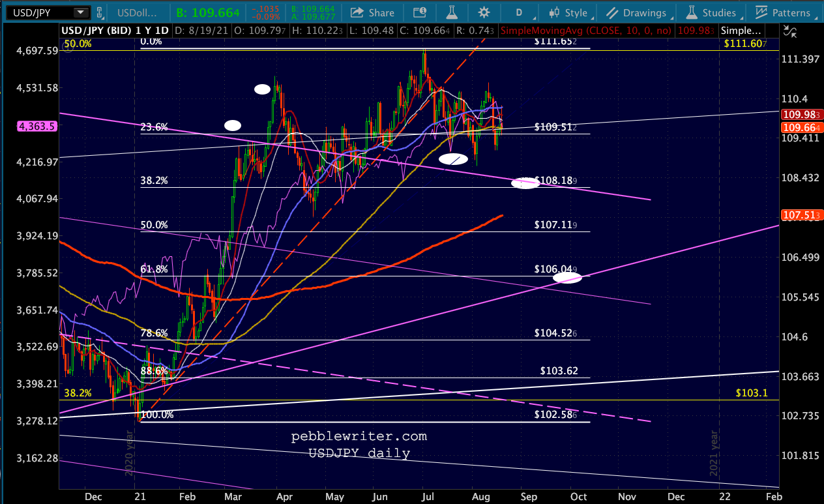
Task: Click the 38.2% Fibonacci level line label
Action: (154, 181)
